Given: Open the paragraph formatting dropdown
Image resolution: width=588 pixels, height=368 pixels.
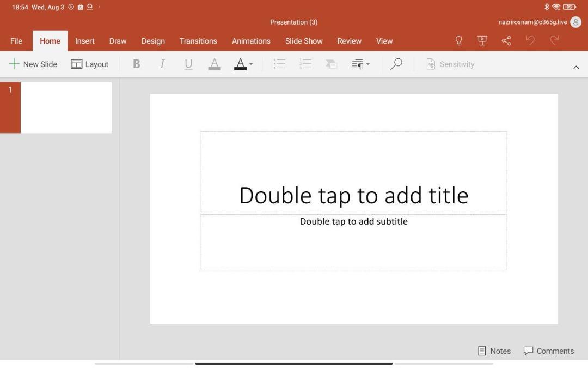Looking at the screenshot, I should (x=360, y=64).
